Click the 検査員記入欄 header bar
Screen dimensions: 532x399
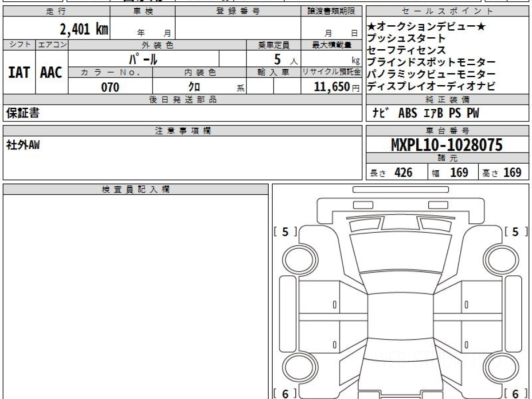(136, 189)
